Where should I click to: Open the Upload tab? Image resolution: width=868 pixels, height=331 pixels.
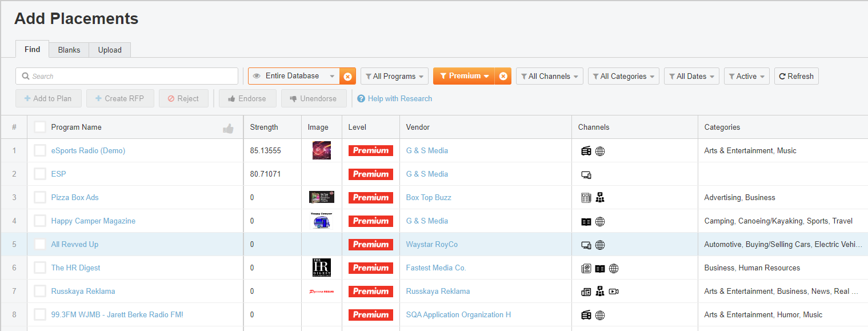(110, 50)
